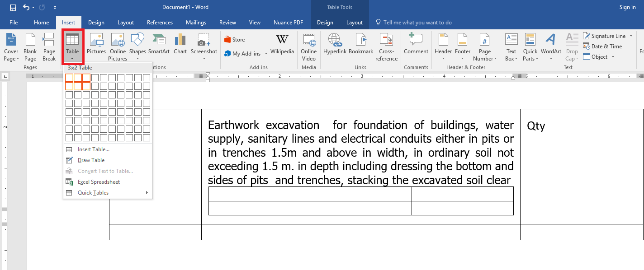Save the document from Quick Access Toolbar

[13, 7]
